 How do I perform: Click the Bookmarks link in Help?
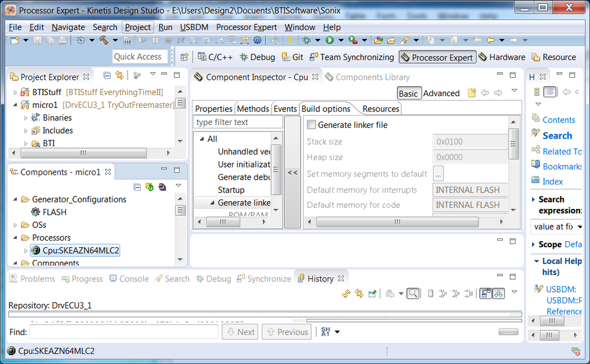[562, 166]
